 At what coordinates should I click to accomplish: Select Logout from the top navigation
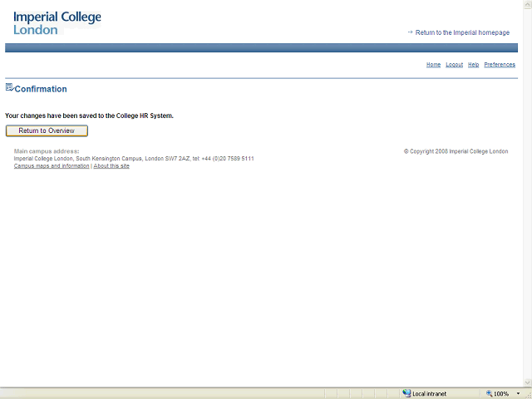tap(454, 64)
